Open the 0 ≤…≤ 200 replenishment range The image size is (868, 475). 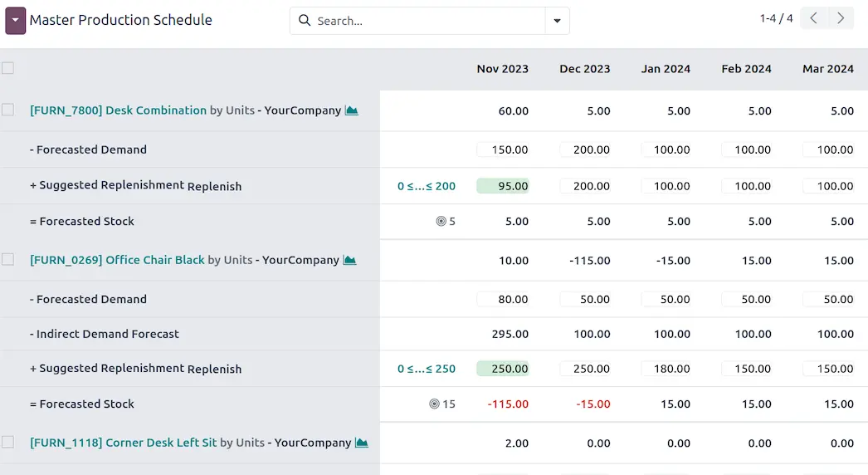coord(427,186)
